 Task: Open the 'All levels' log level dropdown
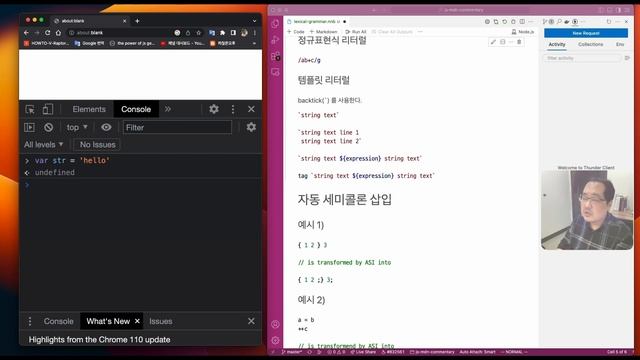(x=44, y=144)
